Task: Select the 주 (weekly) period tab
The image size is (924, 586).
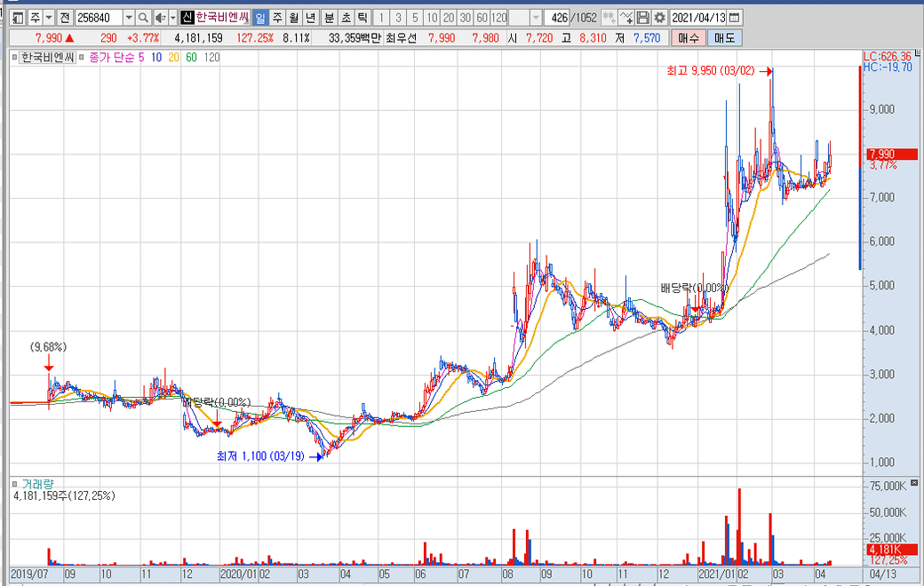Action: tap(276, 18)
